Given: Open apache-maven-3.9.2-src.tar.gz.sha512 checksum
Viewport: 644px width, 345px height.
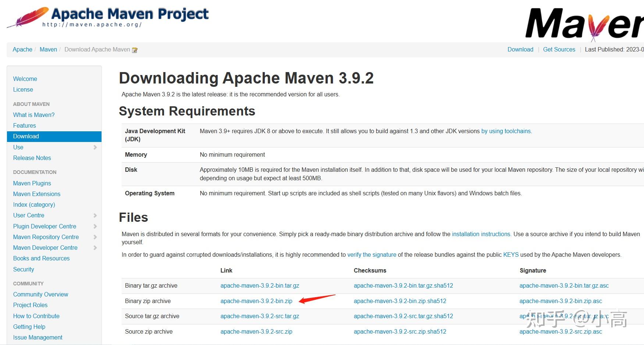Looking at the screenshot, I should tap(403, 316).
